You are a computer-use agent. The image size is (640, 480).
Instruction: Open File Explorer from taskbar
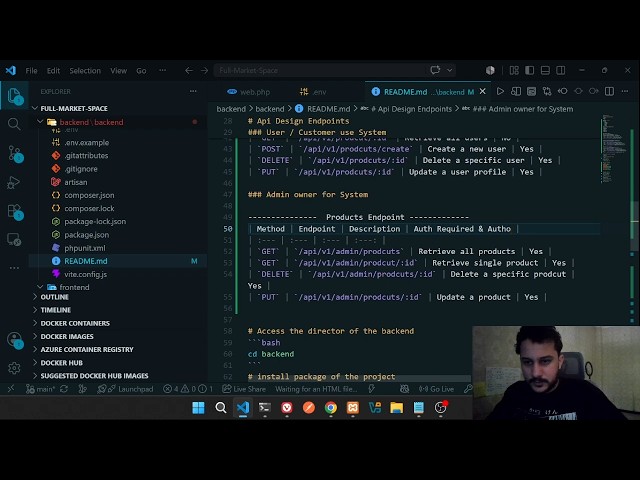tap(396, 407)
